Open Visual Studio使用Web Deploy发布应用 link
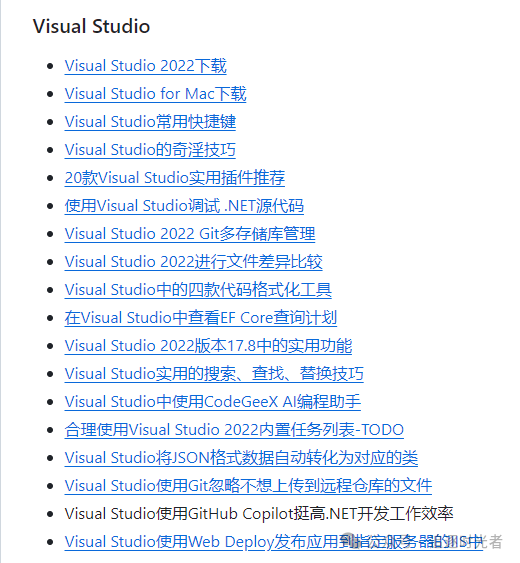Image resolution: width=520 pixels, height=563 pixels. pos(274,542)
